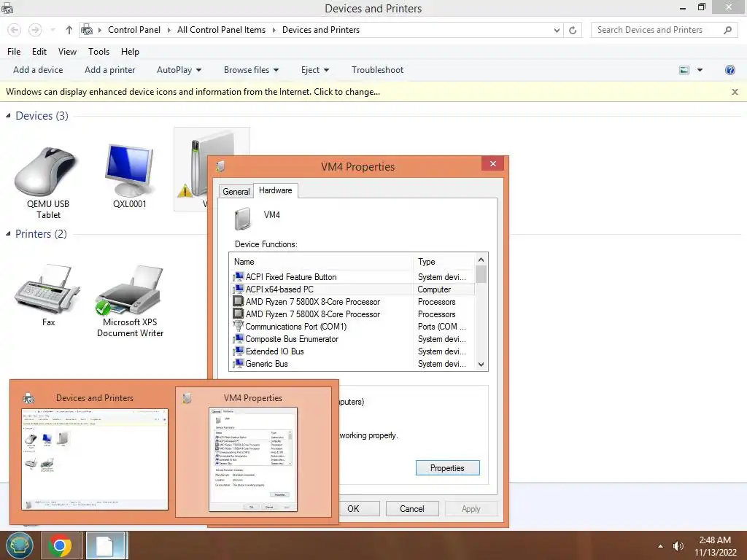Open the Browse files dropdown
Screen dimensions: 747x560
pyautogui.click(x=251, y=70)
